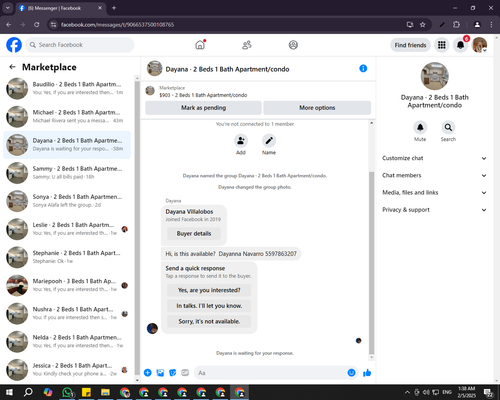Click the Facebook logo icon
This screenshot has height=400, width=500.
[x=14, y=45]
